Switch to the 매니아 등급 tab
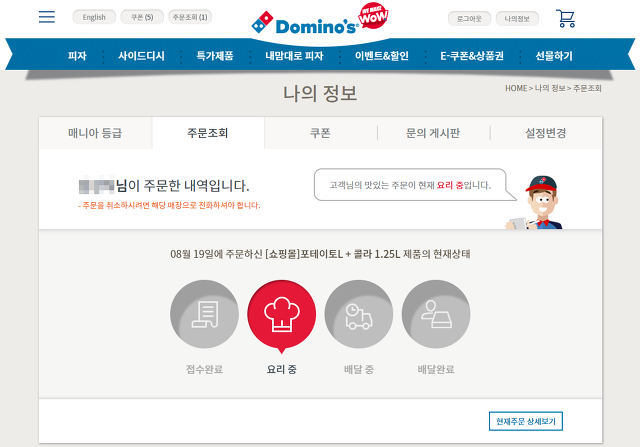 point(95,133)
